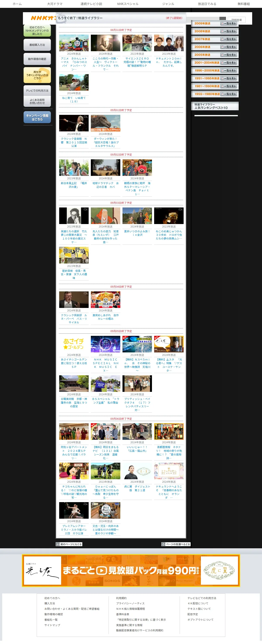Open いいいじゅー!! 広島・福山市 link
Viewport: 262px width, 644px height.
click(137, 449)
